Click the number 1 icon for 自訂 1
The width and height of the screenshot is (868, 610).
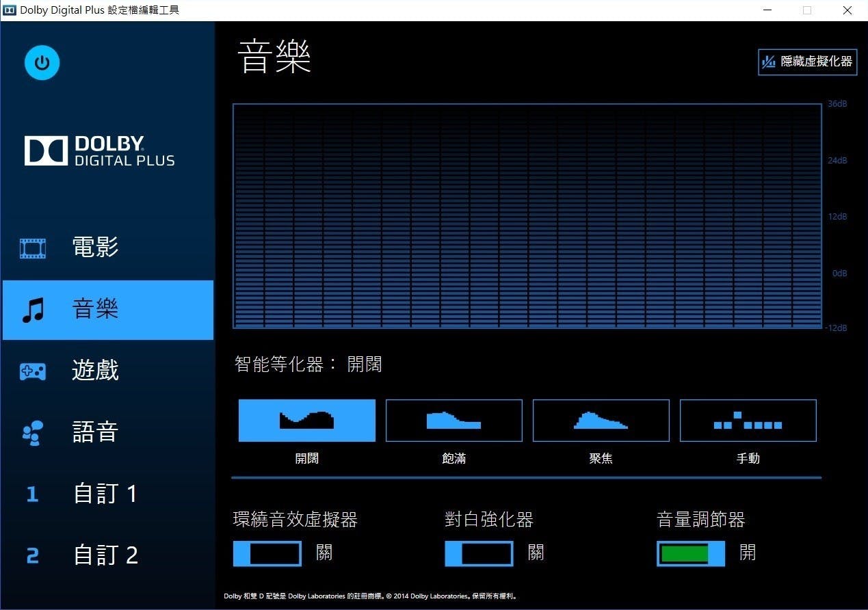[31, 494]
